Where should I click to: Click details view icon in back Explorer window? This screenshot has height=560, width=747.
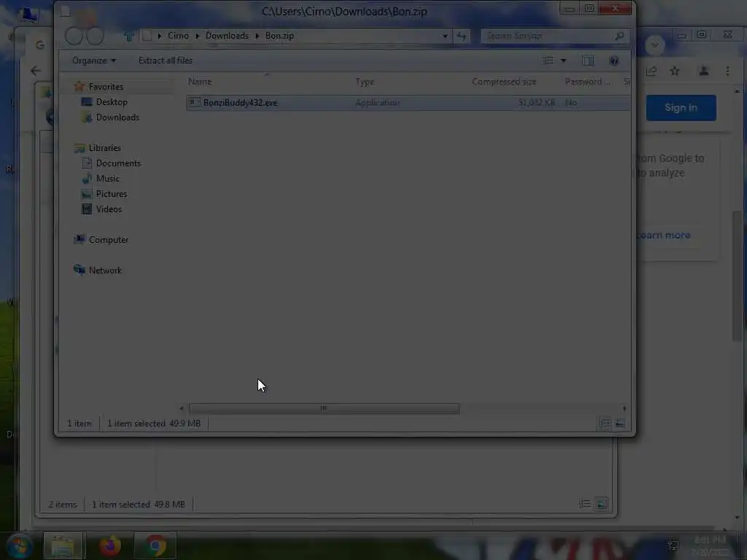click(585, 504)
